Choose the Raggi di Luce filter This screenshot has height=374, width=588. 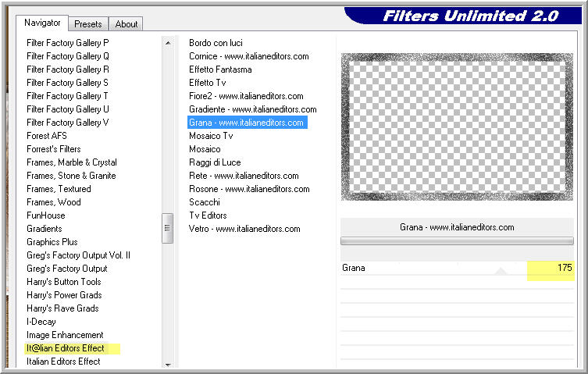215,162
